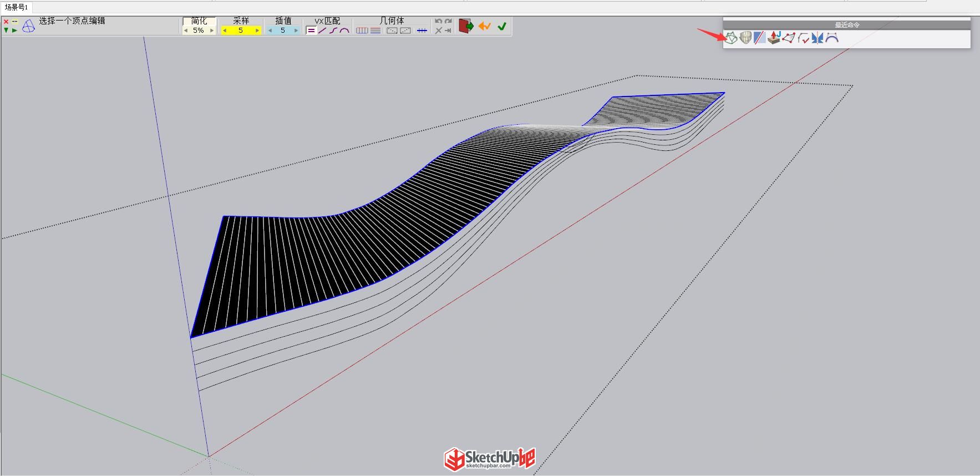The image size is (980, 476).
Task: Click the 插值 label
Action: tap(283, 21)
